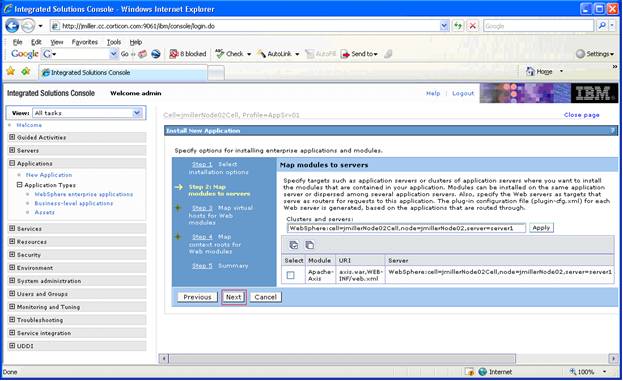The image size is (623, 381).
Task: Click the browser Forward arrow button
Action: (x=28, y=26)
